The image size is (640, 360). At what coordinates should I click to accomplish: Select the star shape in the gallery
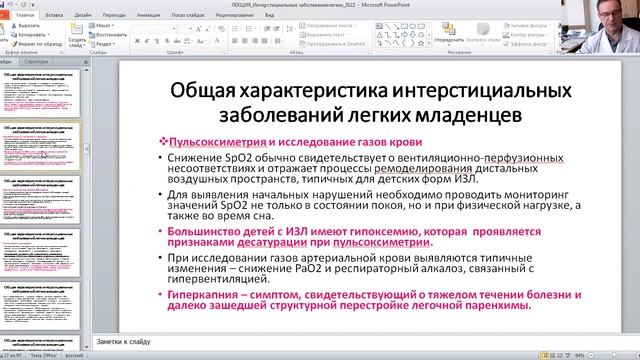pyautogui.click(x=421, y=43)
